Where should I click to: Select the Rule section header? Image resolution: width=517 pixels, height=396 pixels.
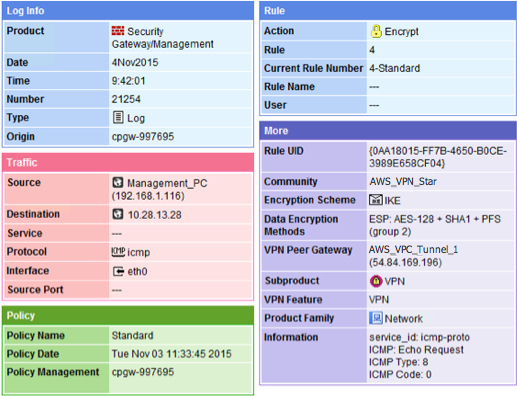click(x=388, y=11)
